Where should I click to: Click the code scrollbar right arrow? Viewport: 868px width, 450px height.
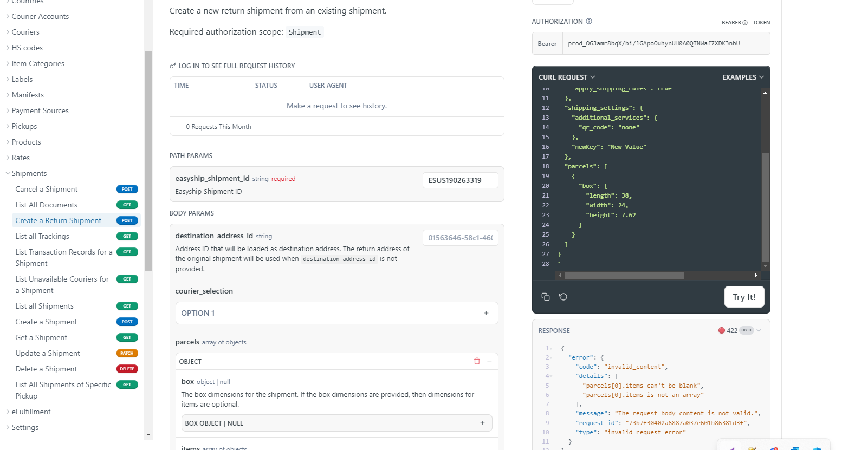coord(756,276)
